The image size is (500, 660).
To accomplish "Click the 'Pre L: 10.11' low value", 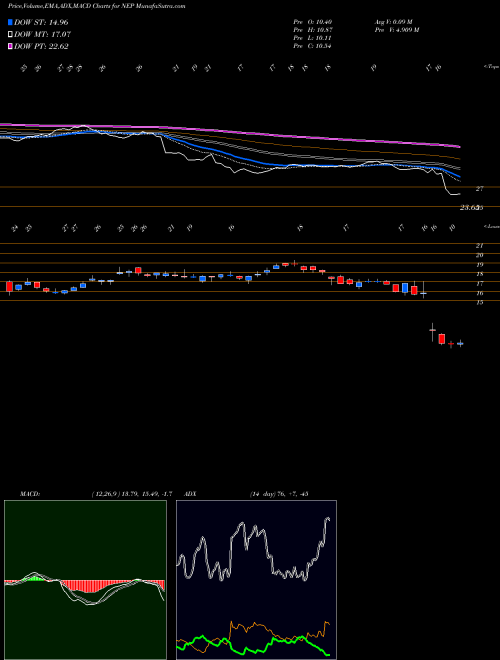I will 313,38.
